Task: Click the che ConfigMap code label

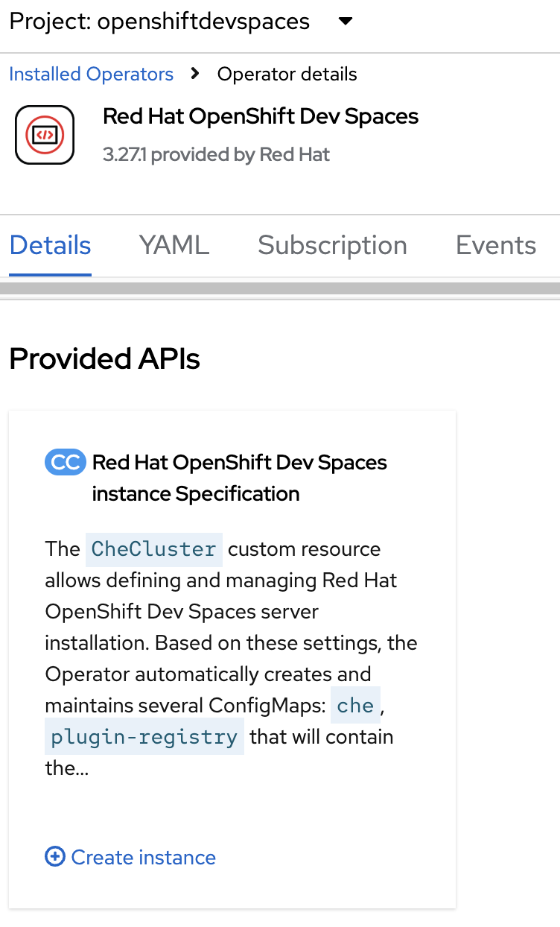Action: (x=355, y=706)
